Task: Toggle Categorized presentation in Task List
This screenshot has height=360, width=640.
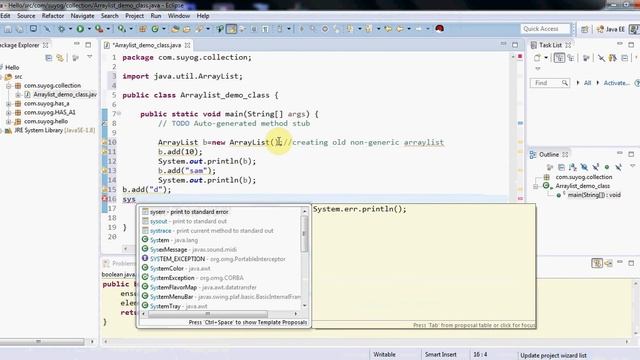Action: [x=559, y=58]
